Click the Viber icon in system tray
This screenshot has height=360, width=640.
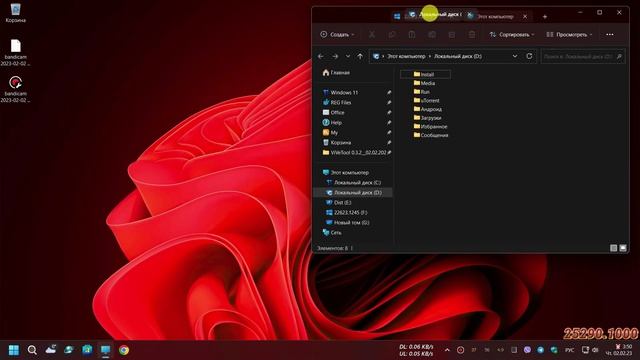[x=527, y=350]
